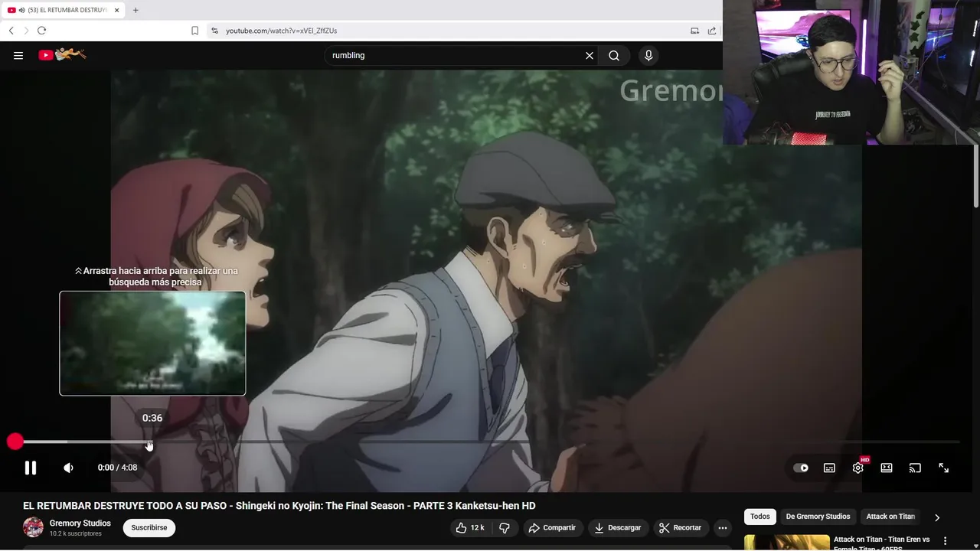
Task: Bookmark this page icon
Action: pyautogui.click(x=194, y=31)
